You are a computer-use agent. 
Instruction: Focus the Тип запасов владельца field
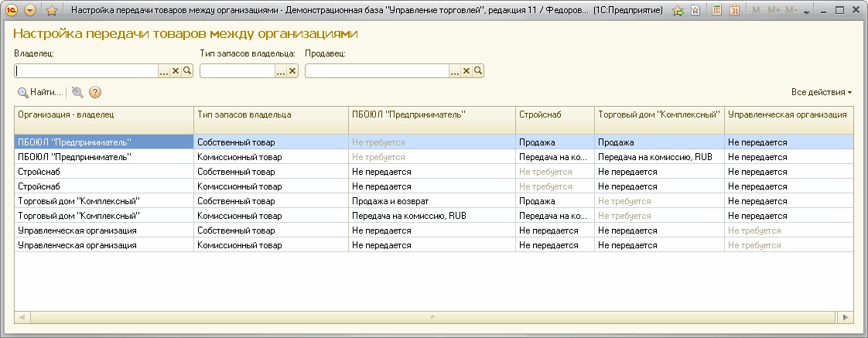coord(238,71)
